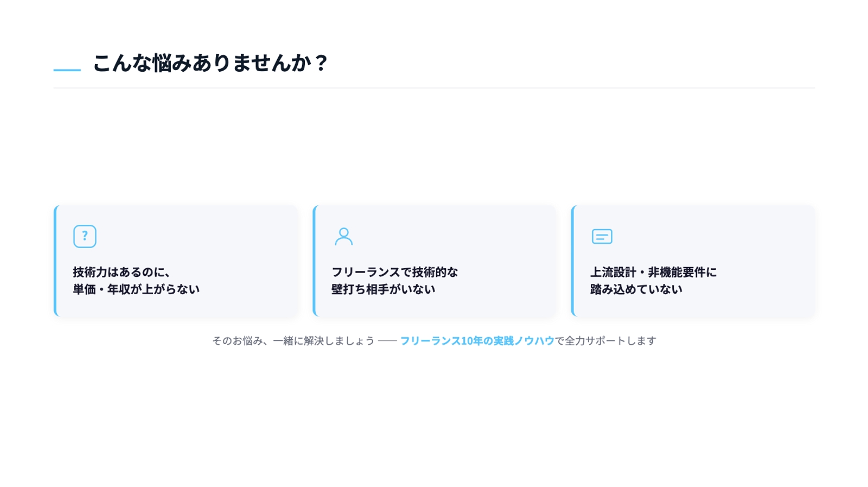Screen dimensions: 868x487
Task: Select the 上流設計・非機能要件 card
Action: pos(693,260)
